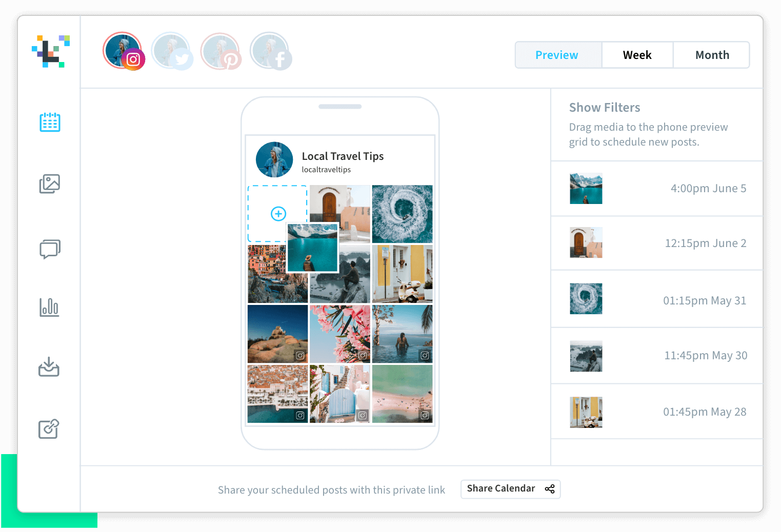Open the 12:15pm June 2 scheduled post

click(x=657, y=243)
